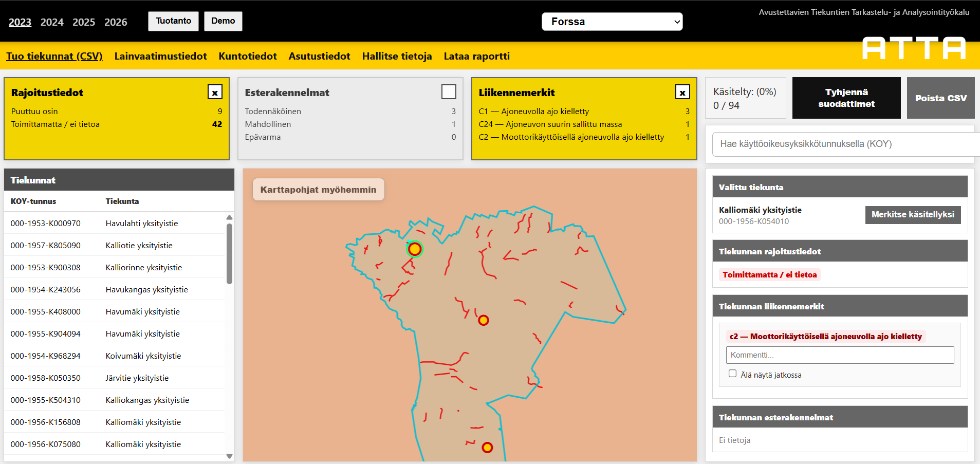Viewport: 980px width, 464px height.
Task: Open Lataa raportti menu item
Action: point(477,56)
